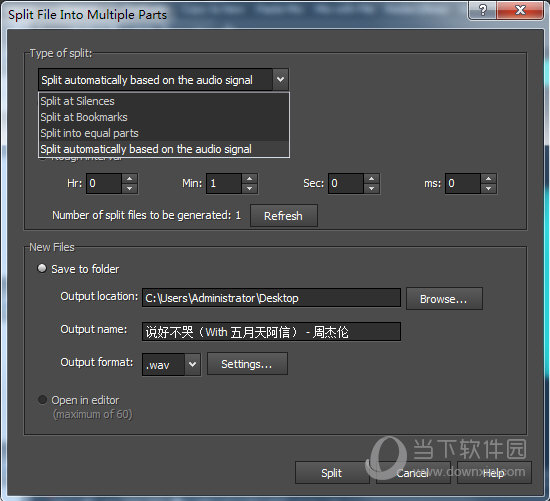
Task: Click the question mark help icon in title bar
Action: (483, 10)
